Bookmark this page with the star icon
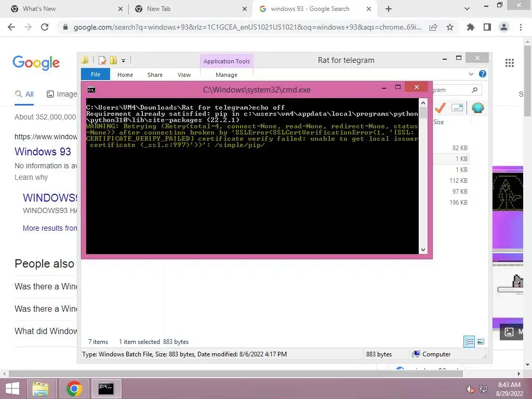532x399 pixels. coord(450,28)
